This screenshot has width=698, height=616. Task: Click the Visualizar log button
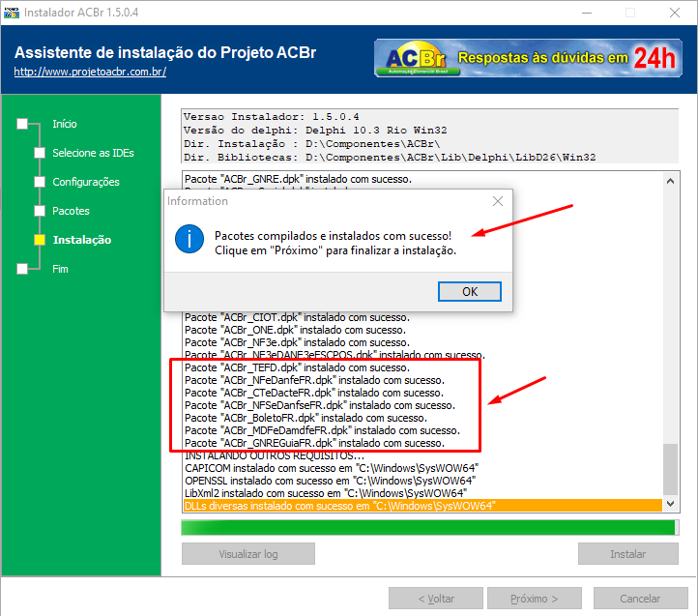[x=247, y=554]
